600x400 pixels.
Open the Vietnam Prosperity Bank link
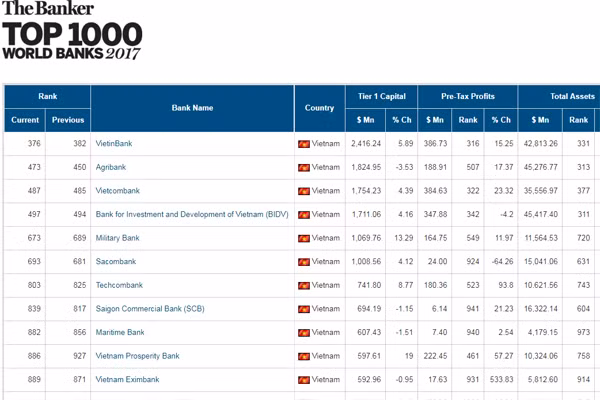coord(137,356)
